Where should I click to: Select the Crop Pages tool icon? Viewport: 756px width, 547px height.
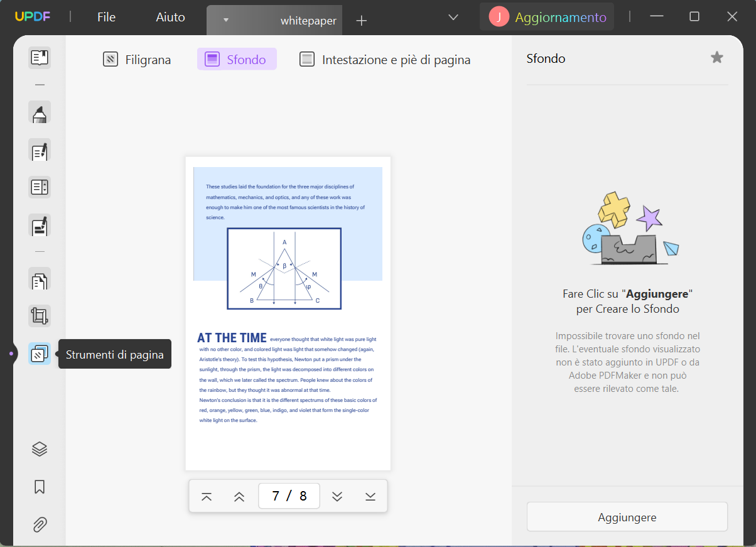point(40,316)
